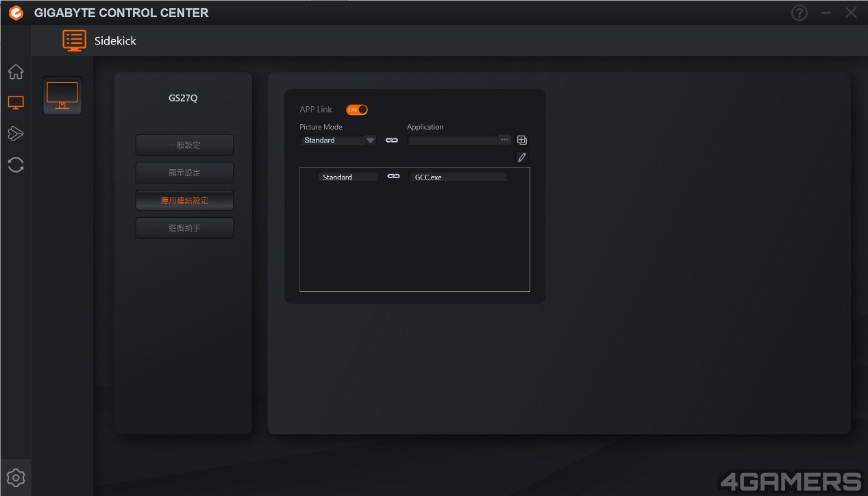
Task: Minimize the Gigabyte Control Center window
Action: click(826, 13)
